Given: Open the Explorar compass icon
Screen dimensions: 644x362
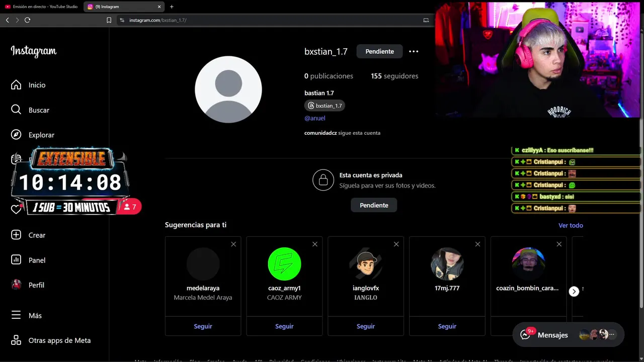Looking at the screenshot, I should click(16, 135).
